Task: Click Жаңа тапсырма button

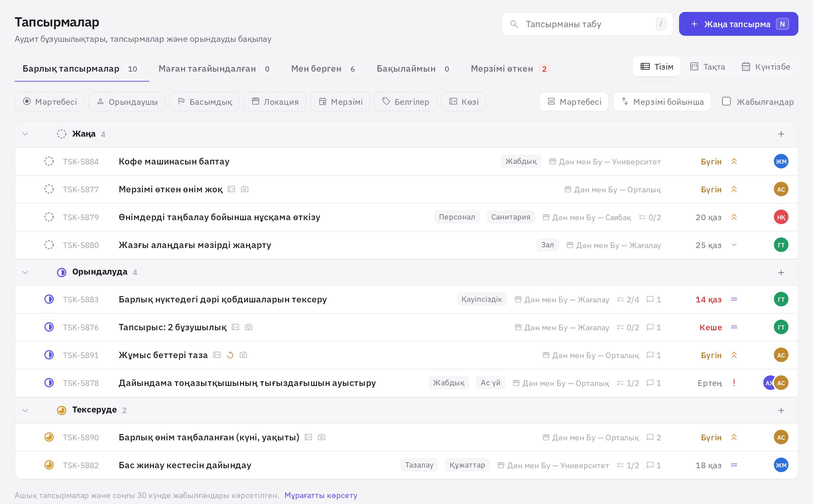Action: tap(738, 24)
